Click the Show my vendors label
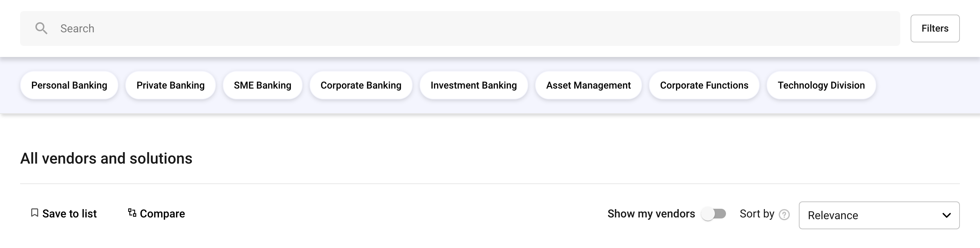Screen dimensions: 980x248 click(651, 214)
